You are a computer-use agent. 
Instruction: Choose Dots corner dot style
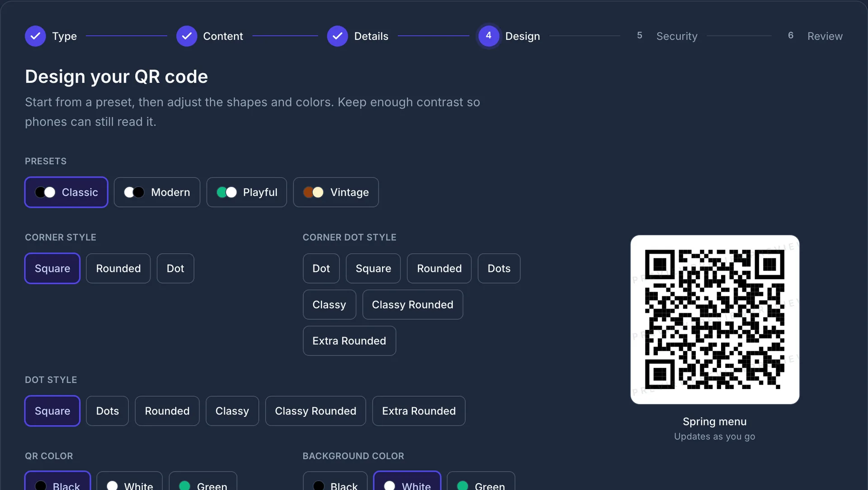coord(499,268)
